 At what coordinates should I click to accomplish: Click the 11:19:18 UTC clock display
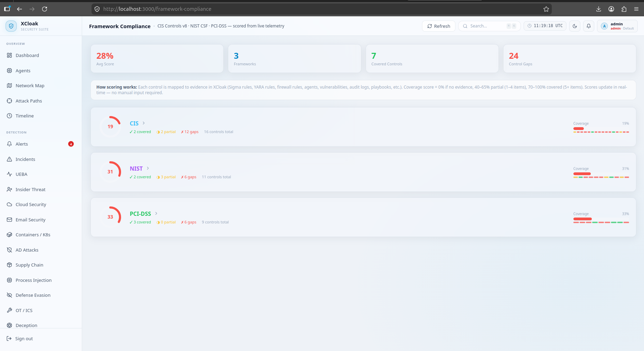545,26
